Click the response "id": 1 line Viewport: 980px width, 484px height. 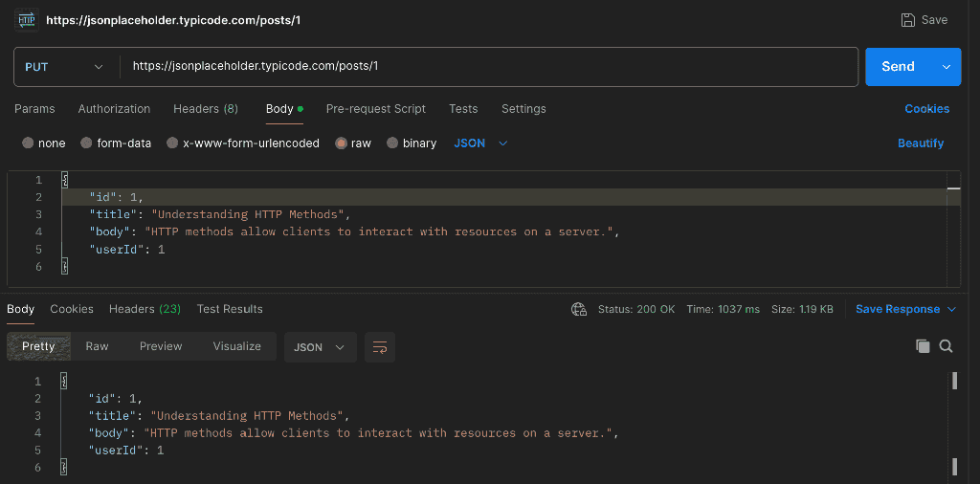pos(116,399)
